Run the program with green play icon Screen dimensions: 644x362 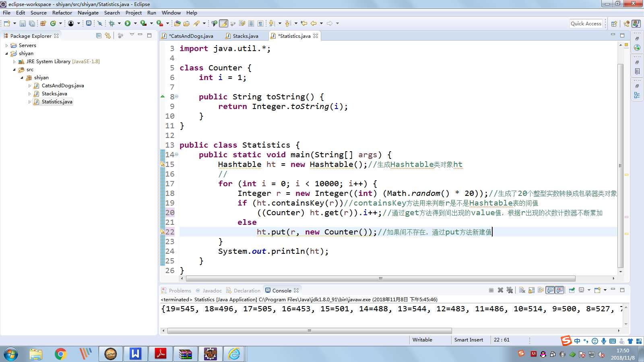[128, 23]
